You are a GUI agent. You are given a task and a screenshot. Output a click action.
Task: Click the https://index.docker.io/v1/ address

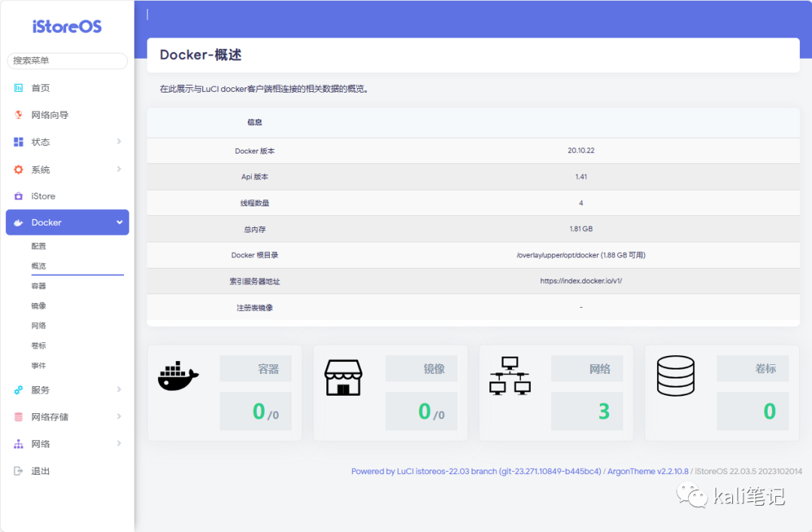[581, 281]
